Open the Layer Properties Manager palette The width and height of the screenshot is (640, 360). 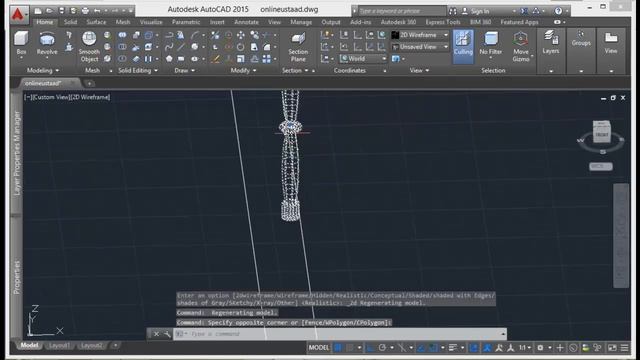click(17, 153)
